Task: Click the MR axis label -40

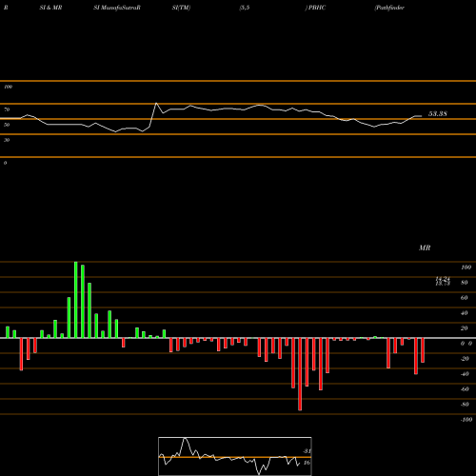Action: [465, 374]
